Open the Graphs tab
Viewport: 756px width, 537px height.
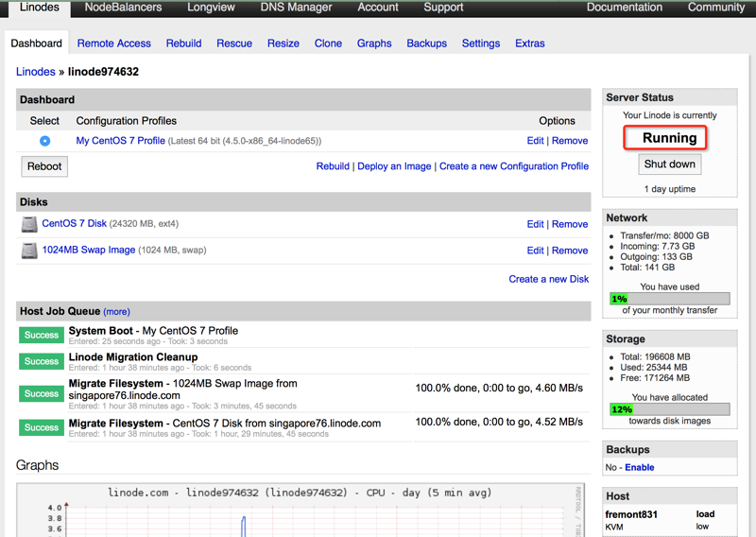pos(374,43)
